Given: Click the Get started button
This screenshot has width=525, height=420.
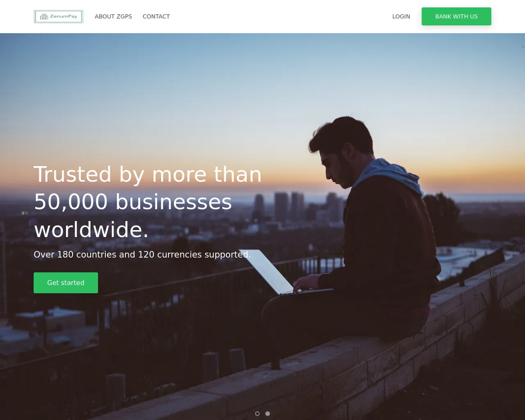Looking at the screenshot, I should (x=66, y=283).
